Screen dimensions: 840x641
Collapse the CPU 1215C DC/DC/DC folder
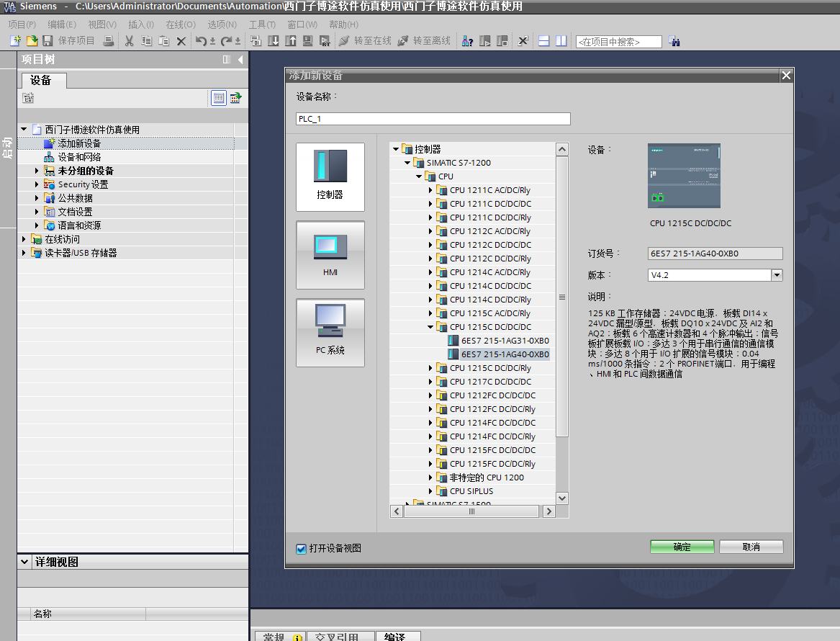pyautogui.click(x=430, y=327)
